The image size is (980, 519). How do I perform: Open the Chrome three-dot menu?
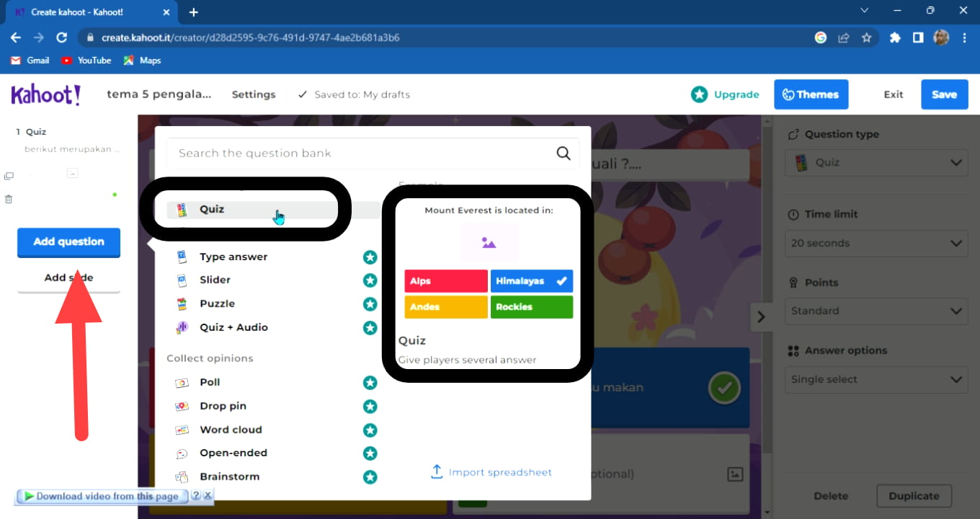(x=963, y=37)
